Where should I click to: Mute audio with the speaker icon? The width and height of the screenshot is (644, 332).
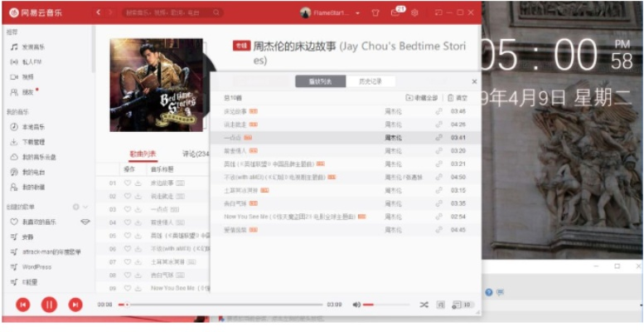356,305
